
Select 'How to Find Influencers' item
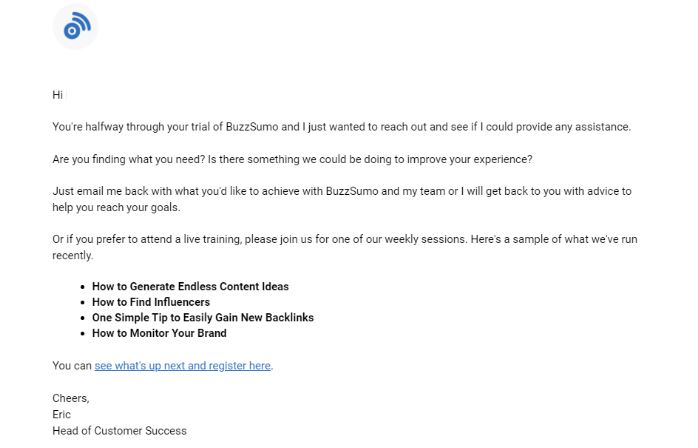click(151, 302)
